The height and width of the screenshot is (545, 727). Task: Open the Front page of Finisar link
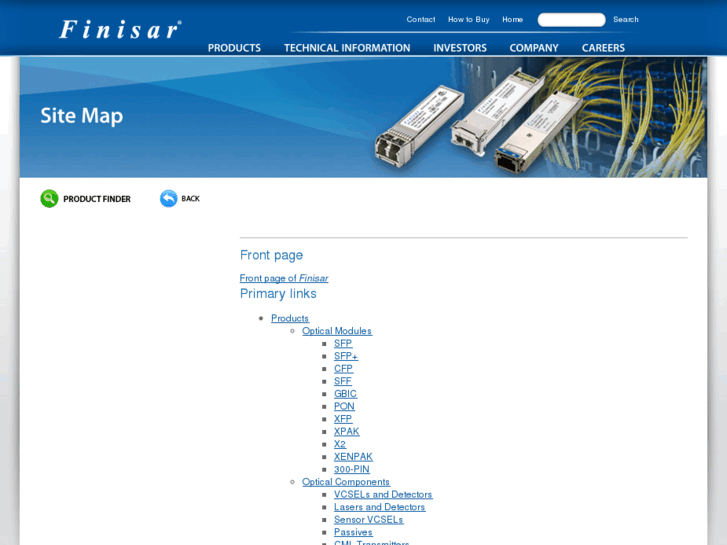(x=284, y=278)
